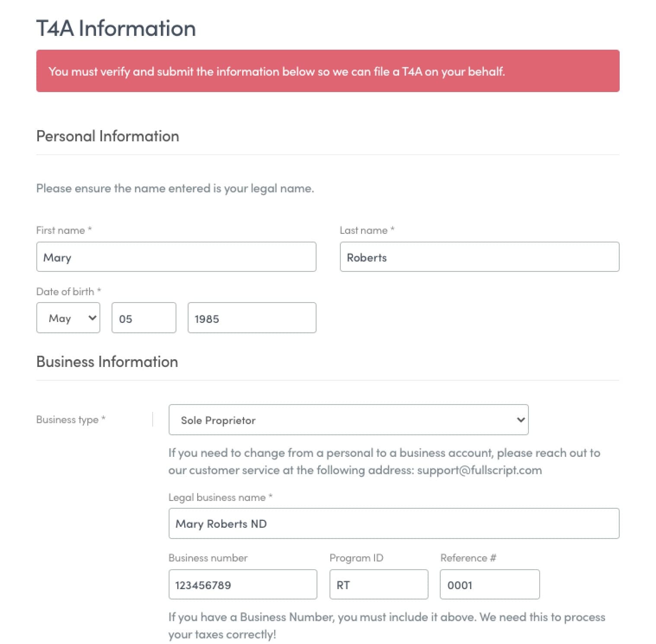Click the support@fullscript.com email address
The image size is (656, 644).
480,470
